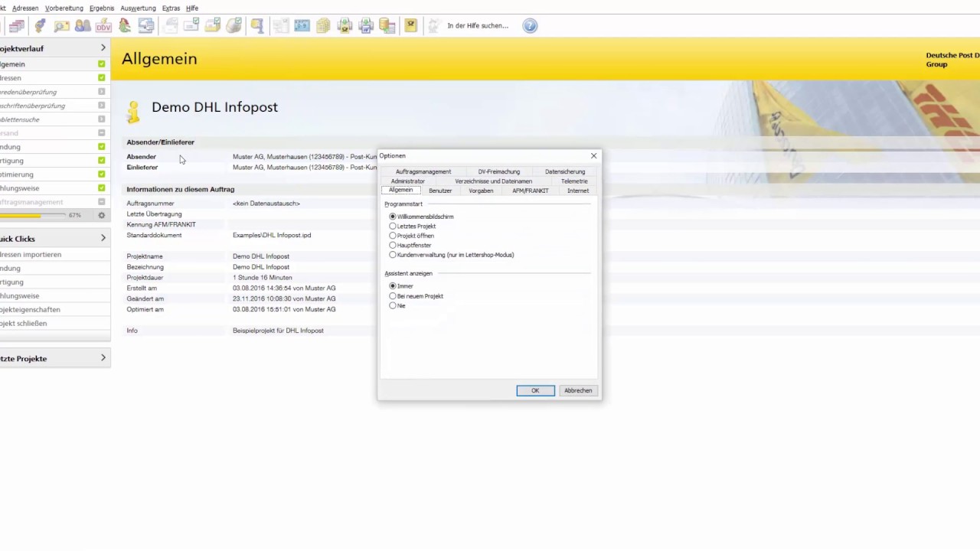Click the DDV toolbar icon

[103, 26]
